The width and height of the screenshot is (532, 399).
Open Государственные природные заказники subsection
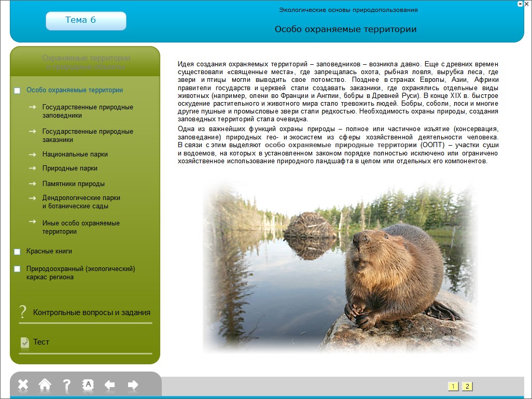(x=87, y=135)
